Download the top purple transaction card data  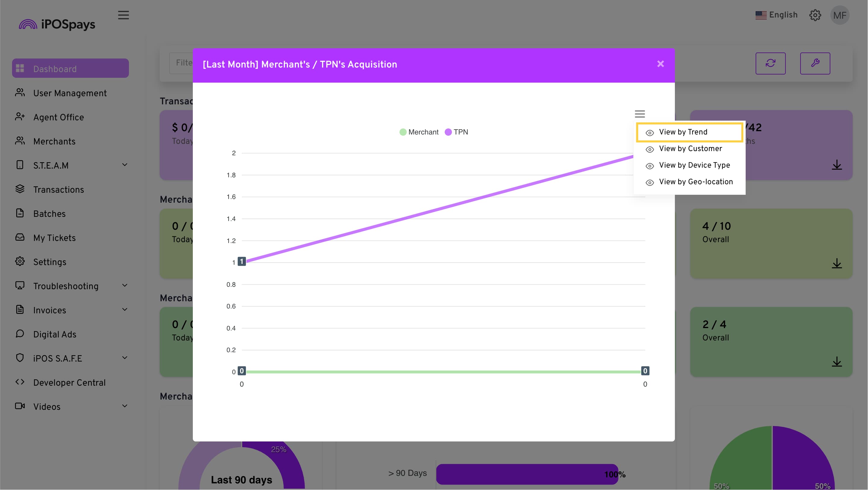click(837, 165)
